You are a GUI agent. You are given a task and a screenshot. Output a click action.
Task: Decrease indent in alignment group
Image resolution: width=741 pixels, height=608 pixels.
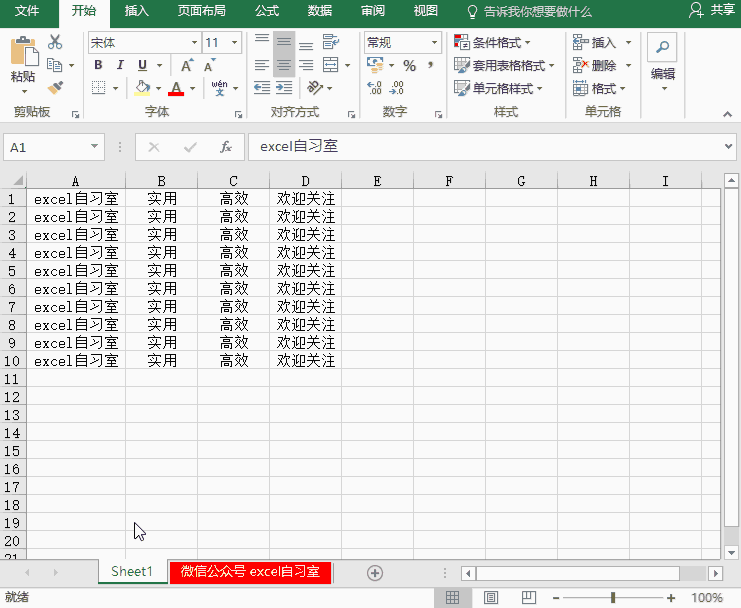coord(262,88)
